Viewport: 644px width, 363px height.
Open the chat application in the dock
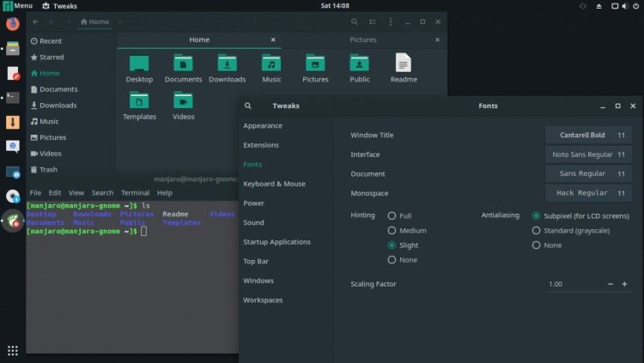(13, 147)
